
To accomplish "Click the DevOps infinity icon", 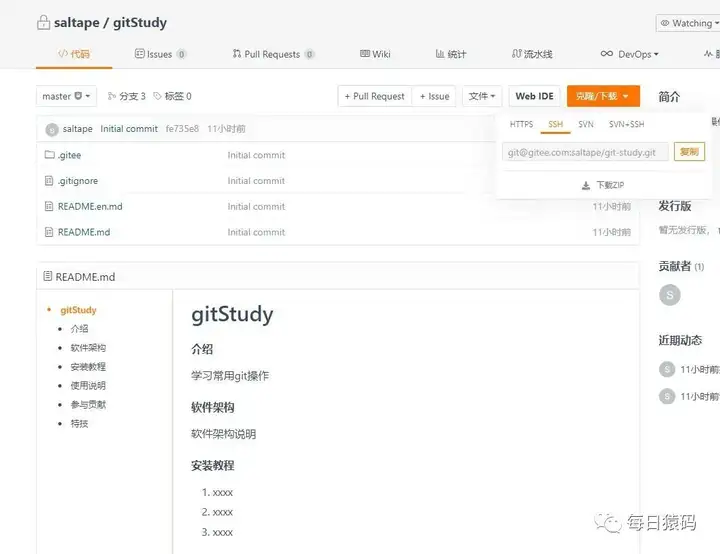I will (x=607, y=54).
